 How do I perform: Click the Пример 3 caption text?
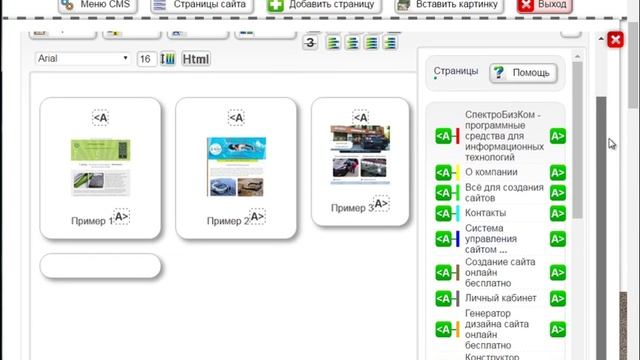[x=352, y=208]
